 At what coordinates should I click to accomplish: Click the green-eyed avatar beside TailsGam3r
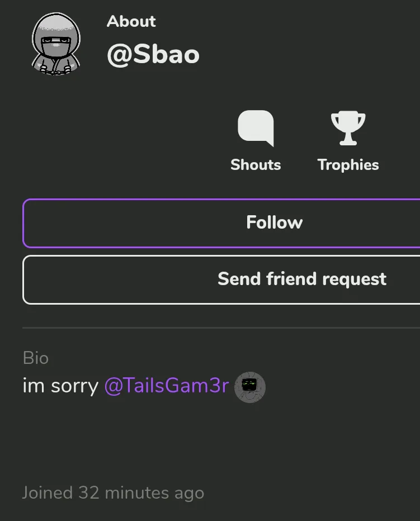[250, 387]
